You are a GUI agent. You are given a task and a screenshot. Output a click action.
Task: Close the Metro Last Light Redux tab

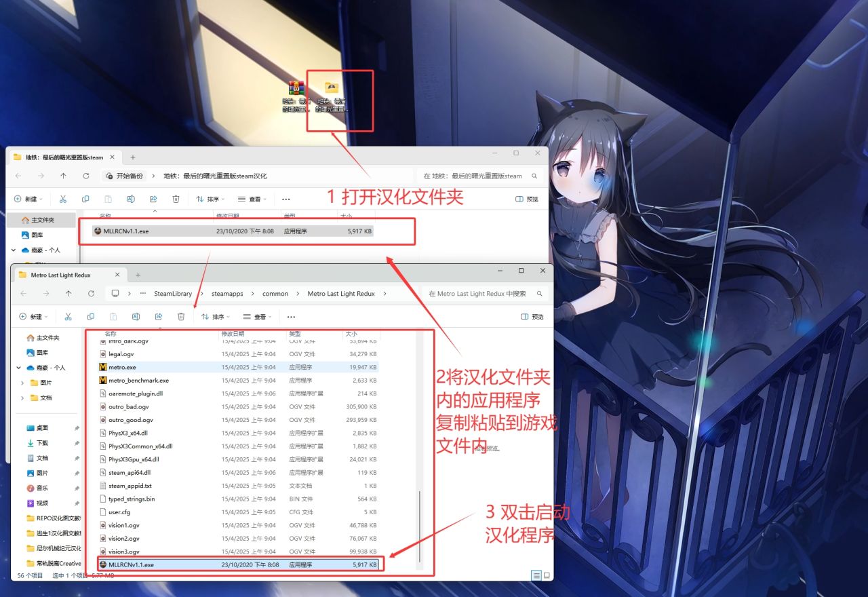(x=117, y=275)
